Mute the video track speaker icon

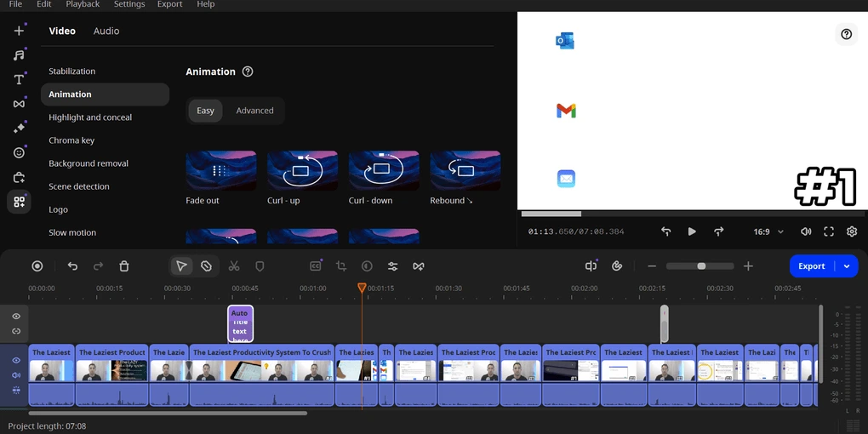click(x=16, y=375)
